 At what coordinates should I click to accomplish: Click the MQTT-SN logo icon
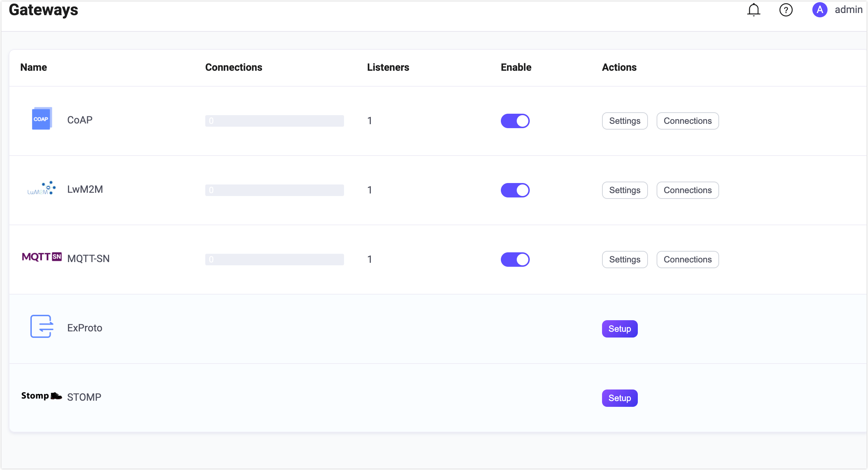[42, 257]
